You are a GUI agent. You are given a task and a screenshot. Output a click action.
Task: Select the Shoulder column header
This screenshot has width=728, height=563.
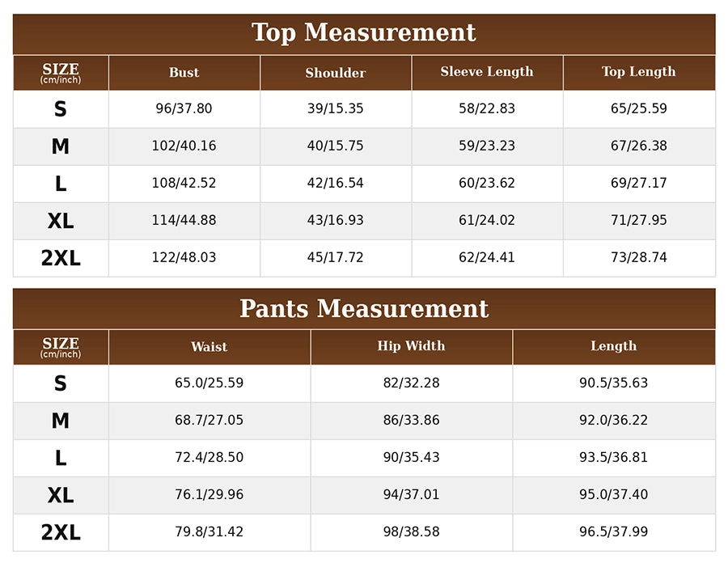click(x=336, y=73)
